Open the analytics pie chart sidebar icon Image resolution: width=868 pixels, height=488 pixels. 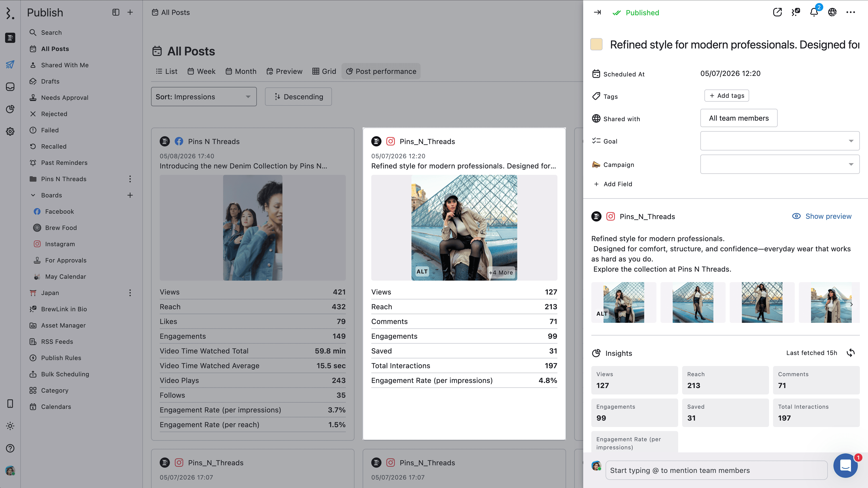coord(10,109)
